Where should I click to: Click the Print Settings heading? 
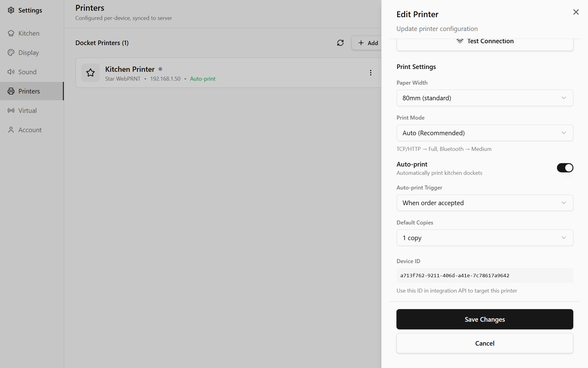(416, 67)
